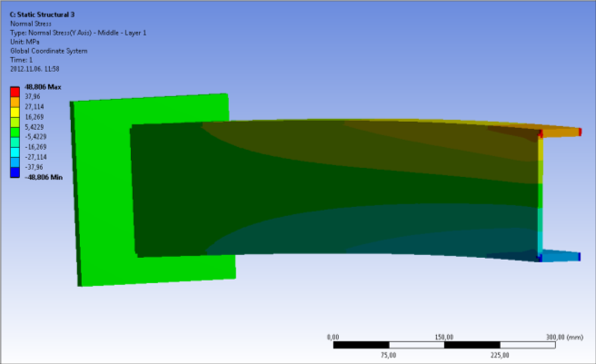Select the 'Global Coordinate System' text
The height and width of the screenshot is (364, 596).
[49, 51]
